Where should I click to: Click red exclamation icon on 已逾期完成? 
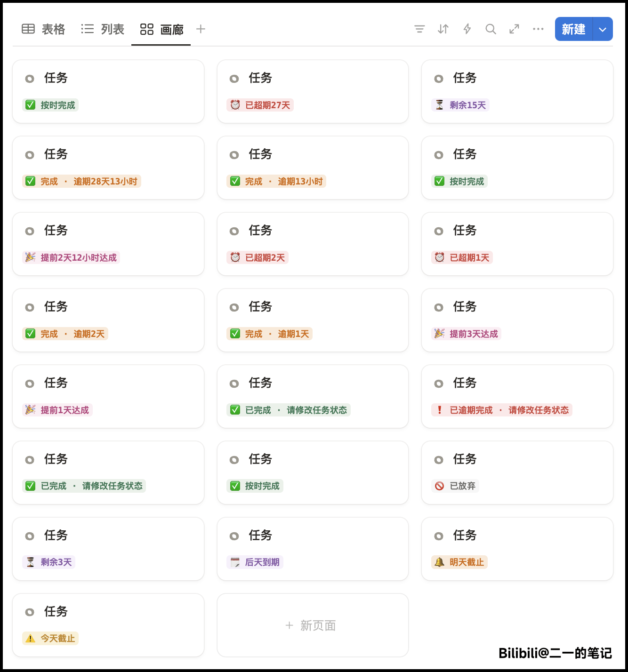coord(439,410)
